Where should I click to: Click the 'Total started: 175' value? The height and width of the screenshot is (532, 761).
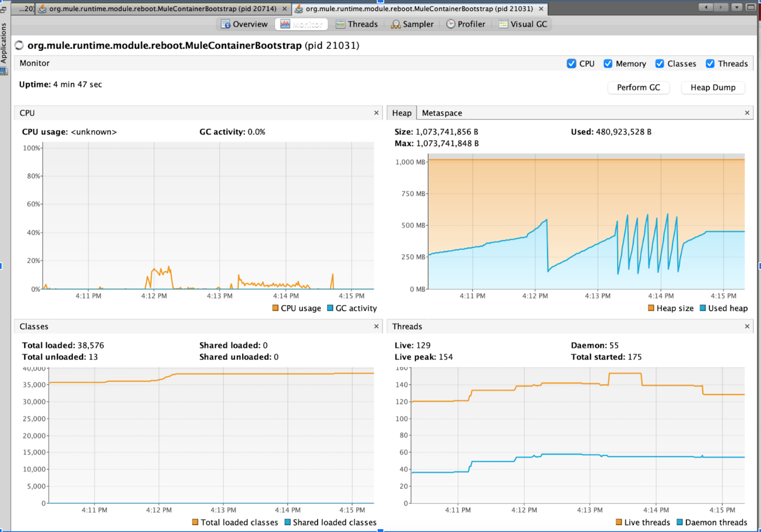606,357
